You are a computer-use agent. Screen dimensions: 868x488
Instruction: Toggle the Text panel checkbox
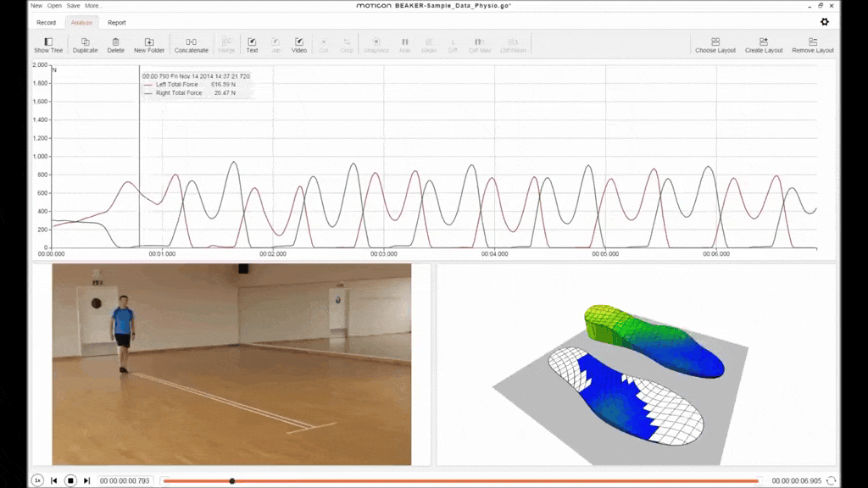252,42
